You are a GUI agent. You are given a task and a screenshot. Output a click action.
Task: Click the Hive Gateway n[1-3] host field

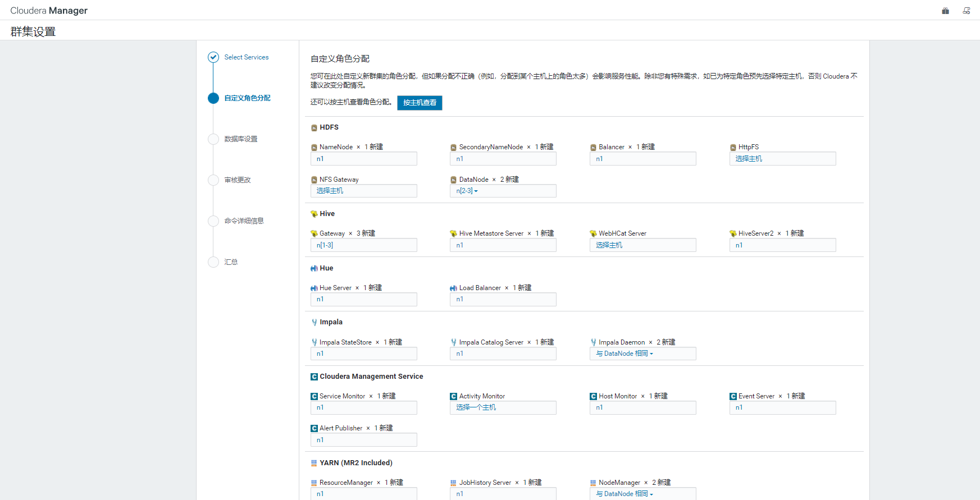click(x=363, y=245)
